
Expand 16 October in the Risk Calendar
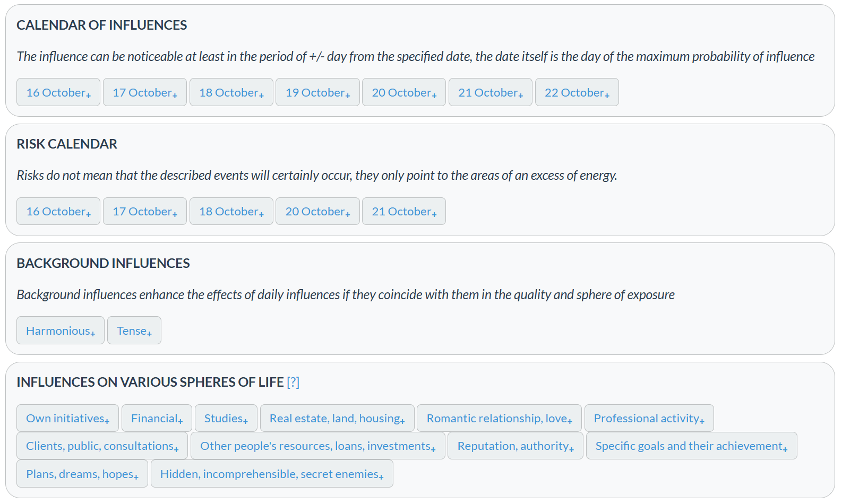58,211
